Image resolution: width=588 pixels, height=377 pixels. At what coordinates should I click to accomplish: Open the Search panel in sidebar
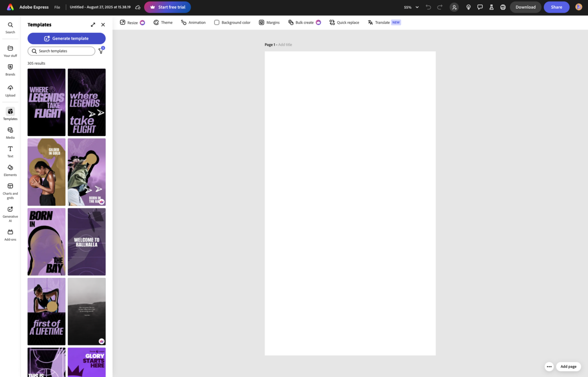click(10, 27)
